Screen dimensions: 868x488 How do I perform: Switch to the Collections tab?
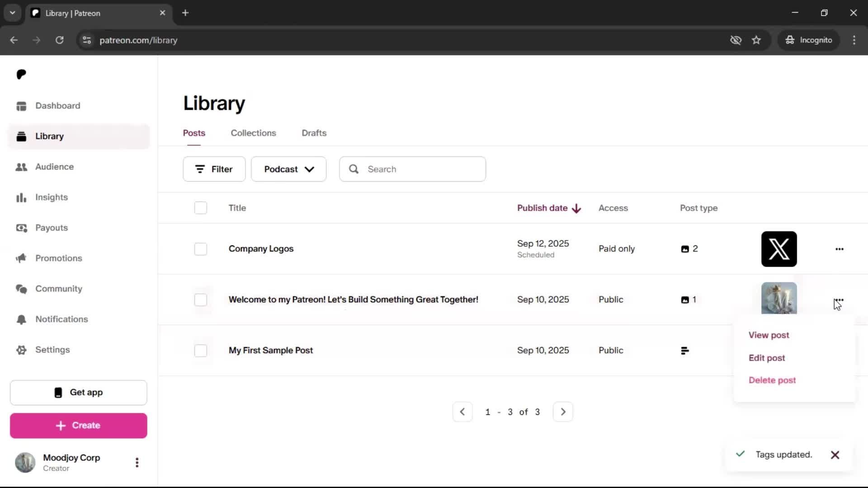pyautogui.click(x=253, y=133)
